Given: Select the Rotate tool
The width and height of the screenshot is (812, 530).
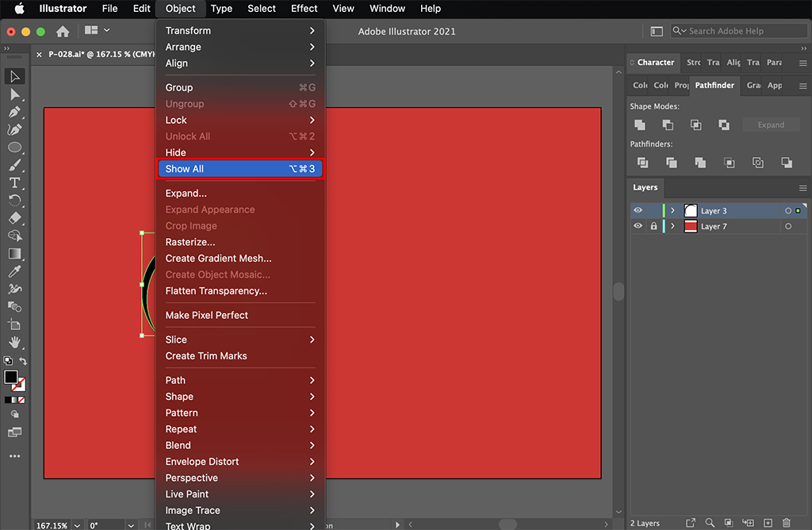Looking at the screenshot, I should point(14,201).
